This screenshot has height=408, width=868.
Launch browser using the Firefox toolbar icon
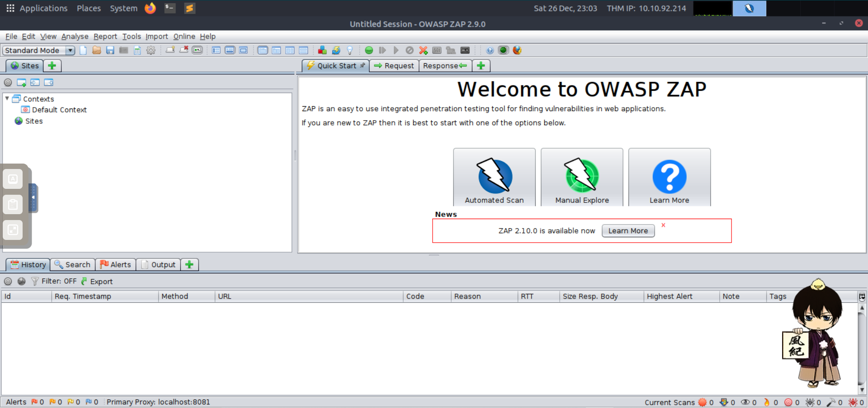pos(517,50)
